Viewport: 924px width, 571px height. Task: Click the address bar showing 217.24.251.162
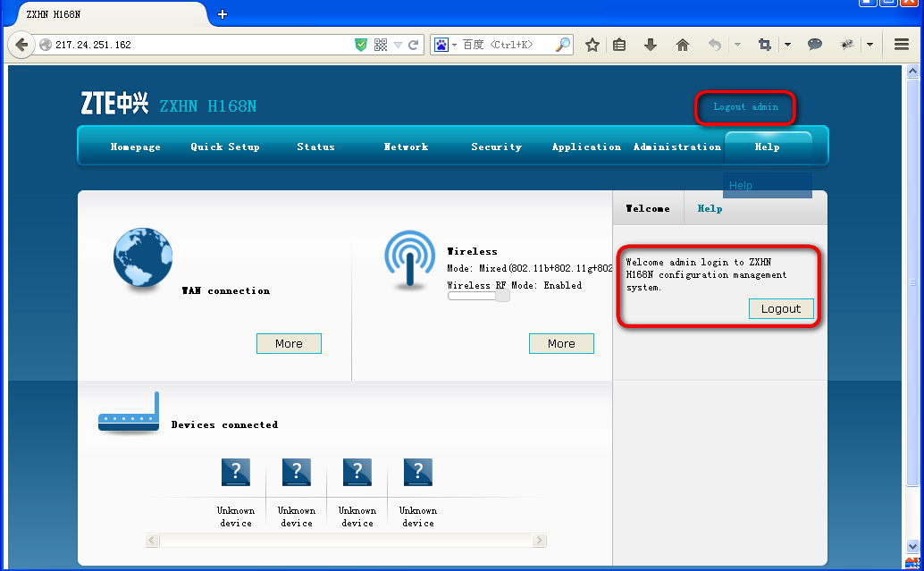(x=204, y=45)
